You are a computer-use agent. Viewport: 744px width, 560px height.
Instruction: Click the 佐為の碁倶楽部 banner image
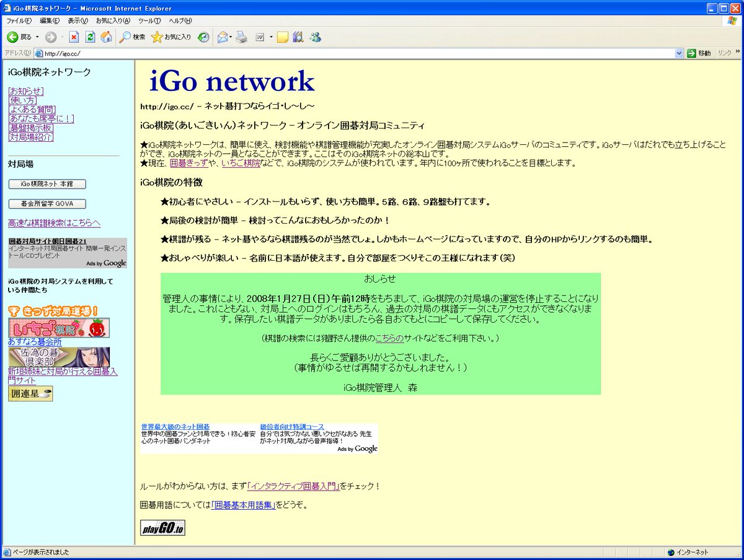click(x=59, y=357)
